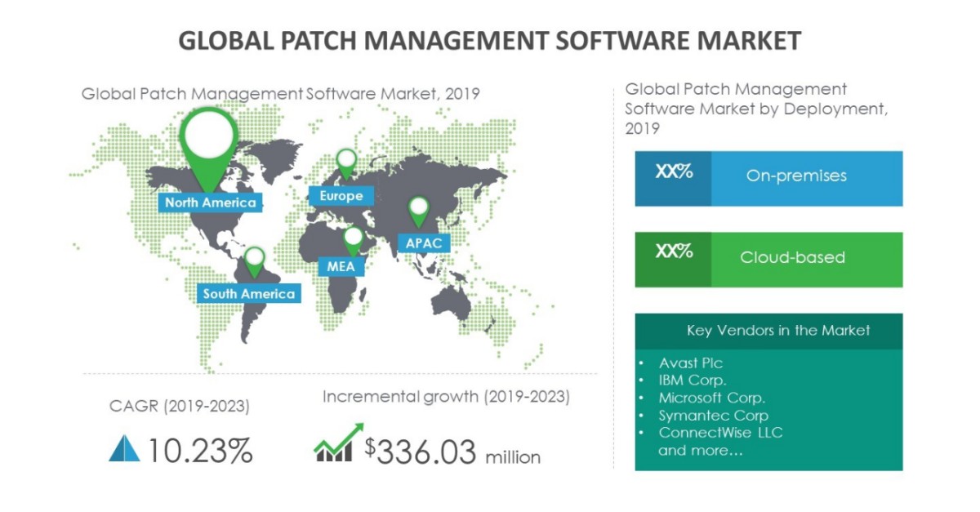Click the green North America label bar
This screenshot has width=980, height=512.
coord(207,202)
